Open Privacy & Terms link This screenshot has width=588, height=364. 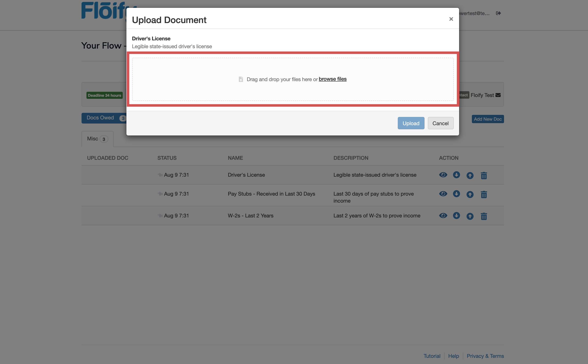pos(485,356)
